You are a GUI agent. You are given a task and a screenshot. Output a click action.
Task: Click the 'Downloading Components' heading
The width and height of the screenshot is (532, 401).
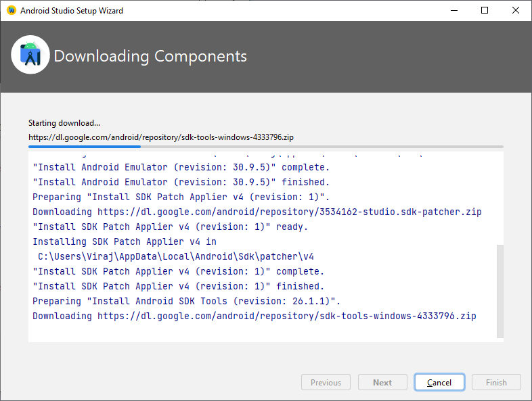point(150,56)
